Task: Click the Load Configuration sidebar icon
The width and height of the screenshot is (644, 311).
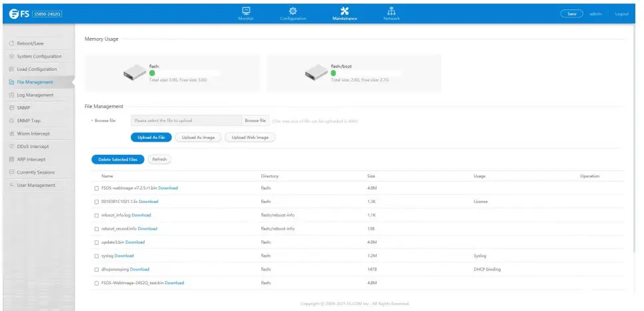Action: pos(11,69)
